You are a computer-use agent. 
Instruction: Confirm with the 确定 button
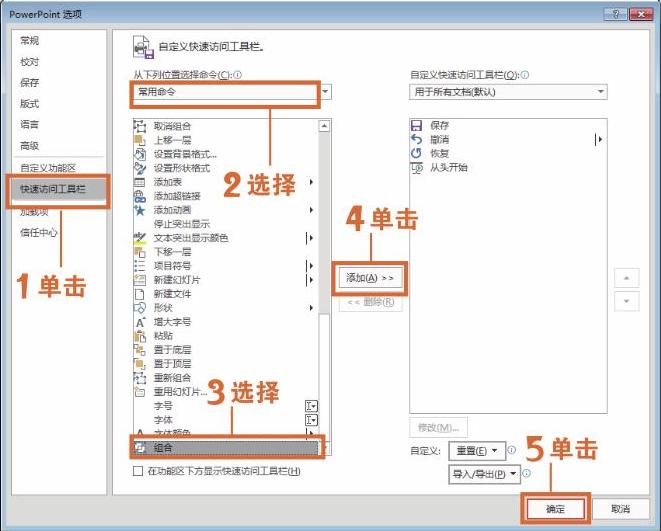point(555,509)
